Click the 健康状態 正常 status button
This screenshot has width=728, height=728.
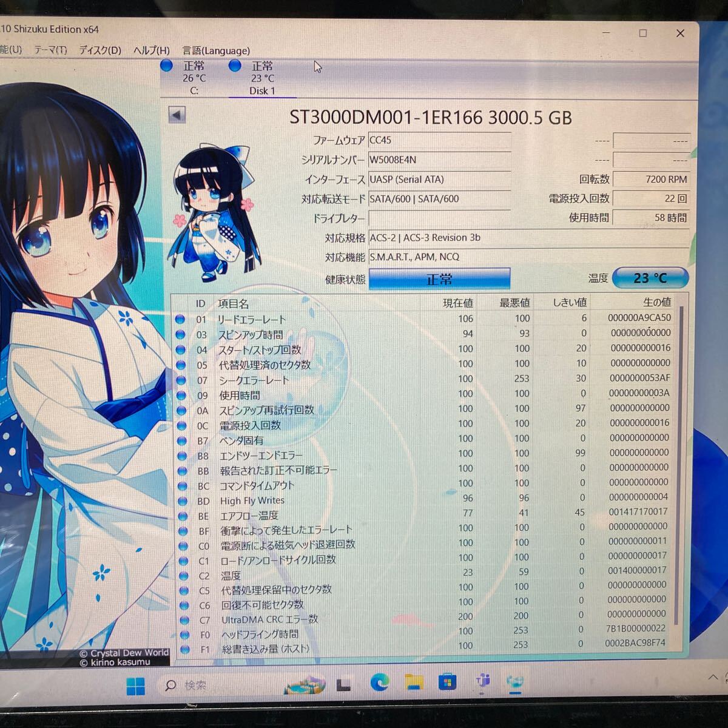(439, 279)
